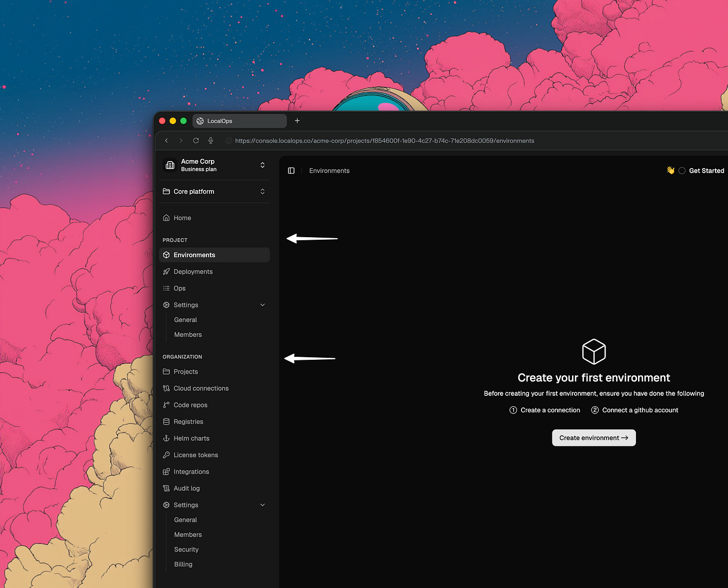Click the Audit log scroll icon

(x=166, y=488)
